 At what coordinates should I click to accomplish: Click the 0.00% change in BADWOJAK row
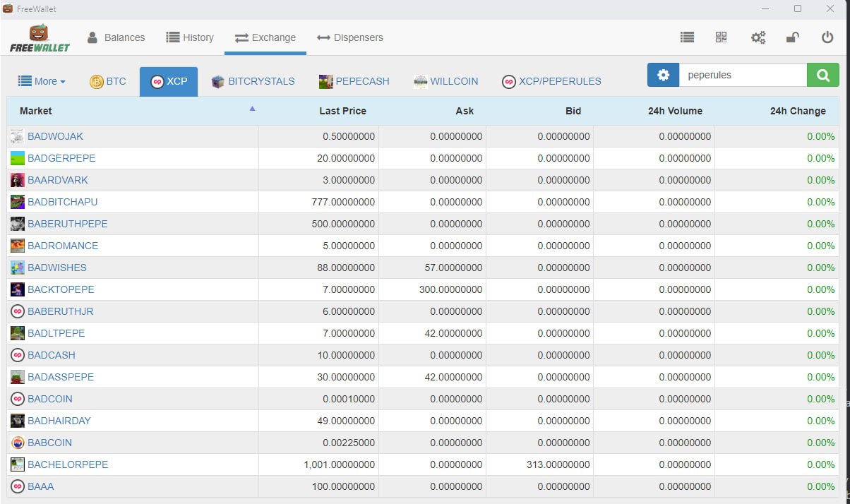pos(821,136)
